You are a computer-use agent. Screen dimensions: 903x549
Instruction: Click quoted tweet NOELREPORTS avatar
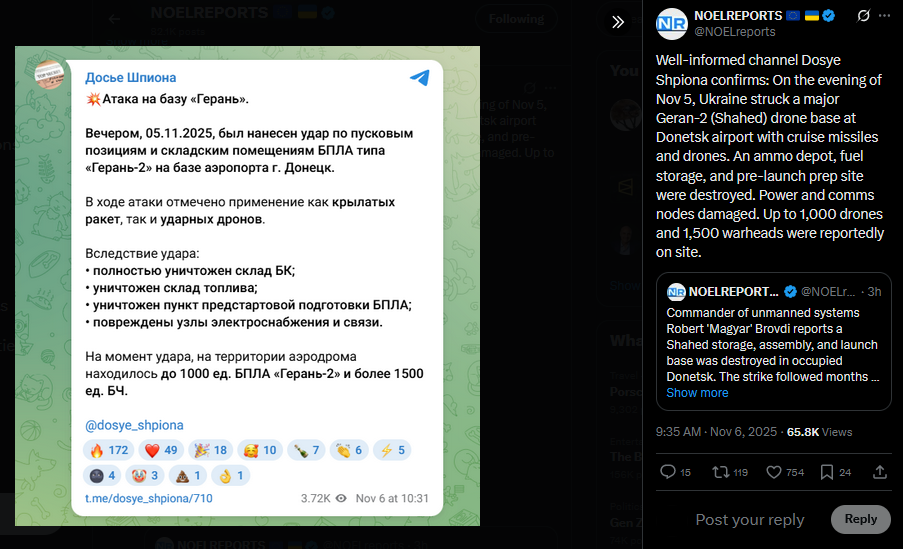pos(676,292)
